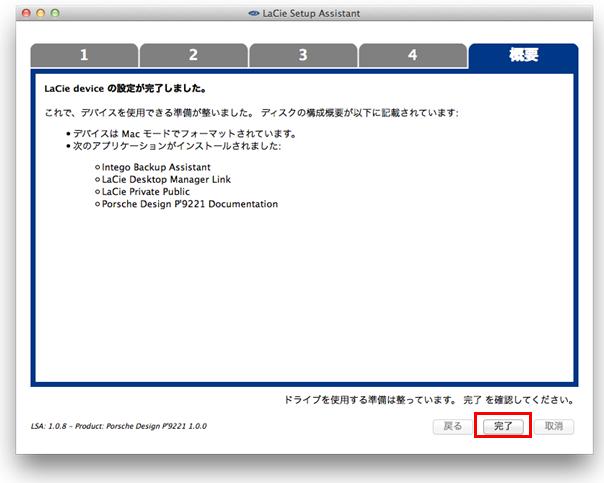The height and width of the screenshot is (483, 604).
Task: Click the line about Mac モード formatting
Action: [x=185, y=134]
